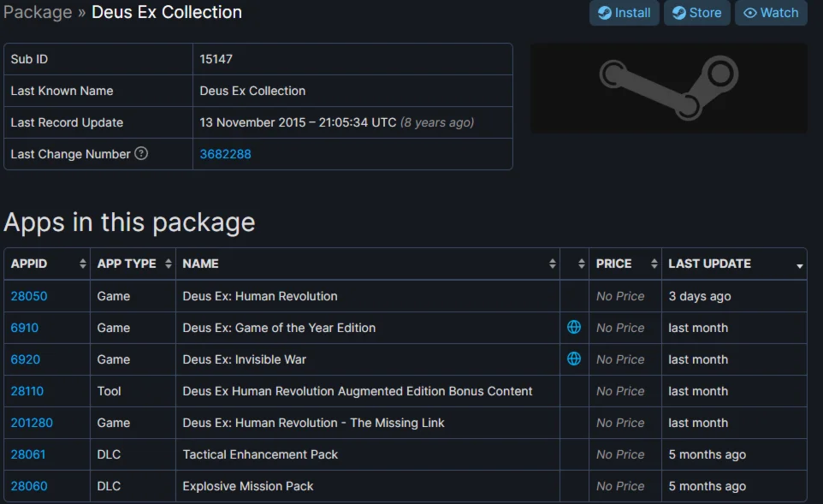This screenshot has width=823, height=504.
Task: Open the Store page button
Action: coord(696,13)
